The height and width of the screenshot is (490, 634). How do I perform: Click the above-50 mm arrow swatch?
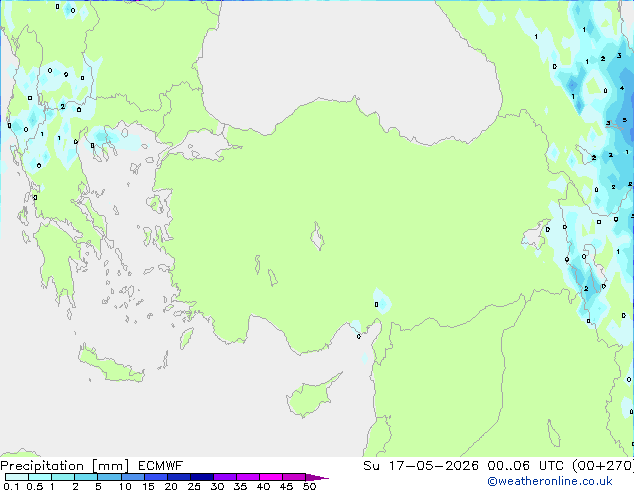[x=317, y=477]
